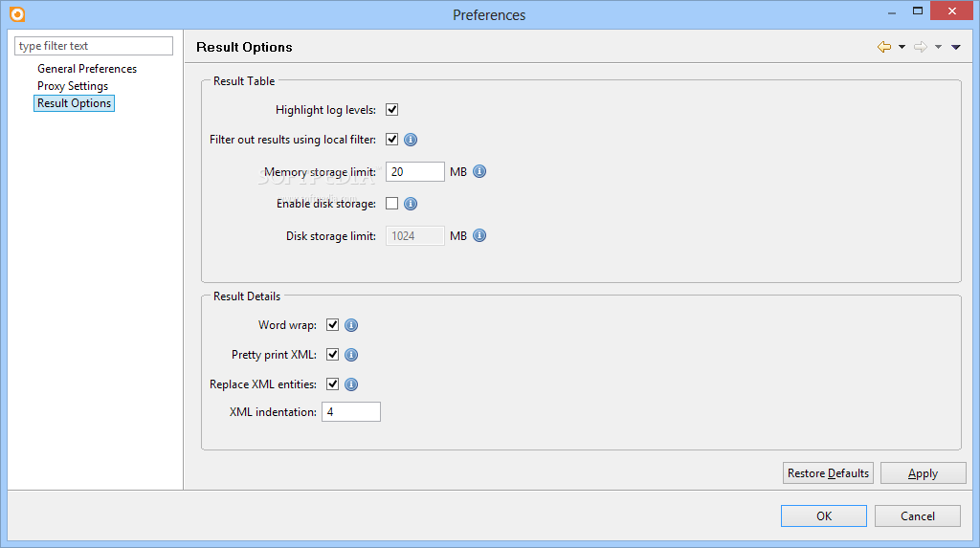
Task: Click the Replace XML entities info icon
Action: (x=351, y=384)
